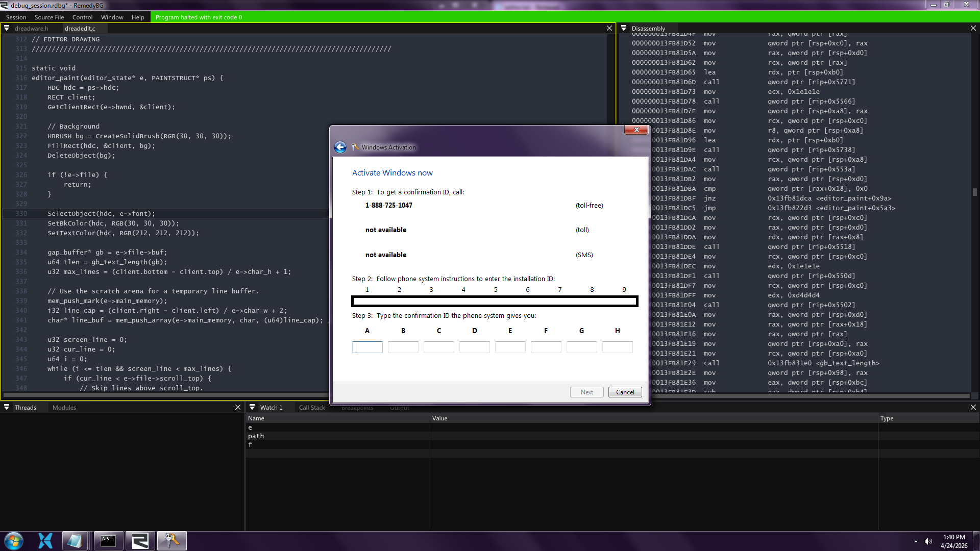Screen dimensions: 980x551
Task: Close the Disassembly panel
Action: click(973, 28)
